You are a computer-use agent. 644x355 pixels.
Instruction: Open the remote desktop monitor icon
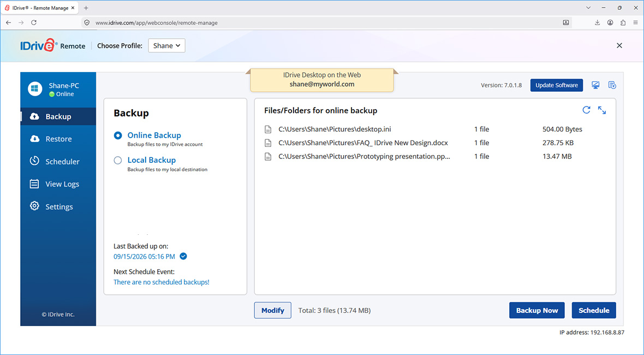click(595, 85)
